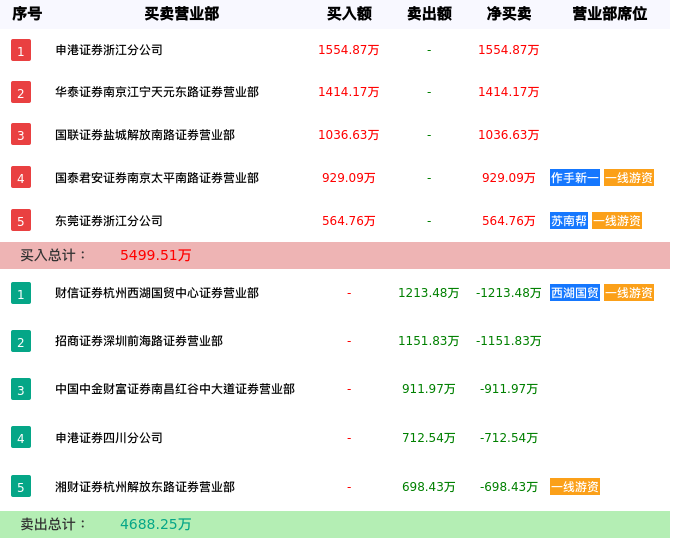The width and height of the screenshot is (676, 540).
Task: Click 一线游资 tag in 东莞证券 row
Action: coord(617,221)
